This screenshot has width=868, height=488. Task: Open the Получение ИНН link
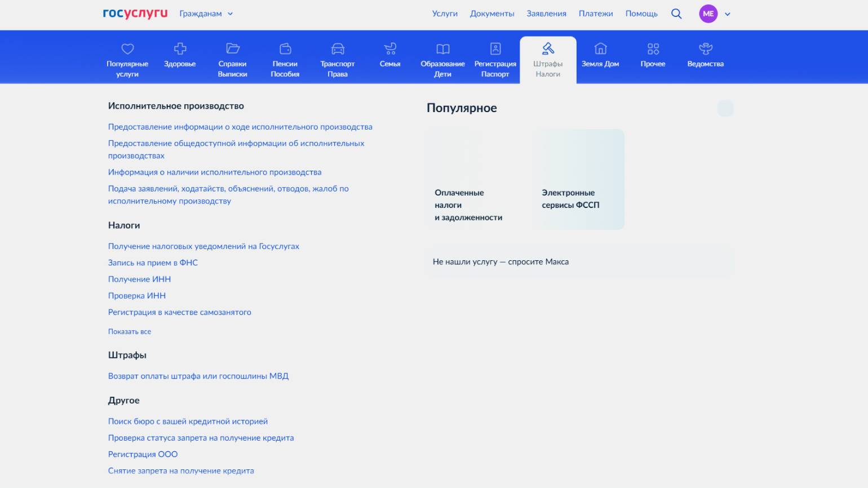[139, 280]
